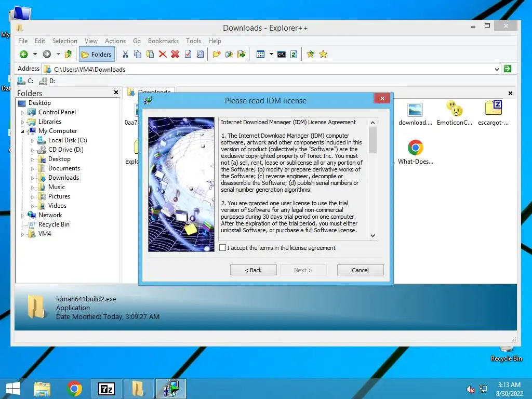Click the Back button in IDM installer
This screenshot has width=532, height=399.
254,270
